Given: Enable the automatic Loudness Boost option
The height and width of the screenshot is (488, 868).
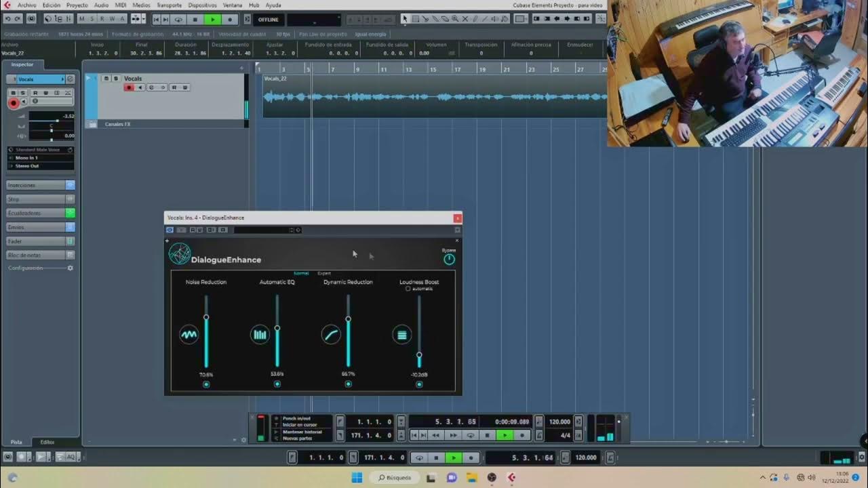Looking at the screenshot, I should 408,289.
